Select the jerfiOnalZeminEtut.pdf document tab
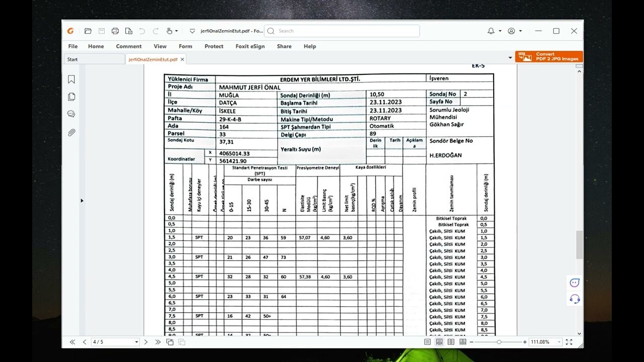 tap(152, 59)
